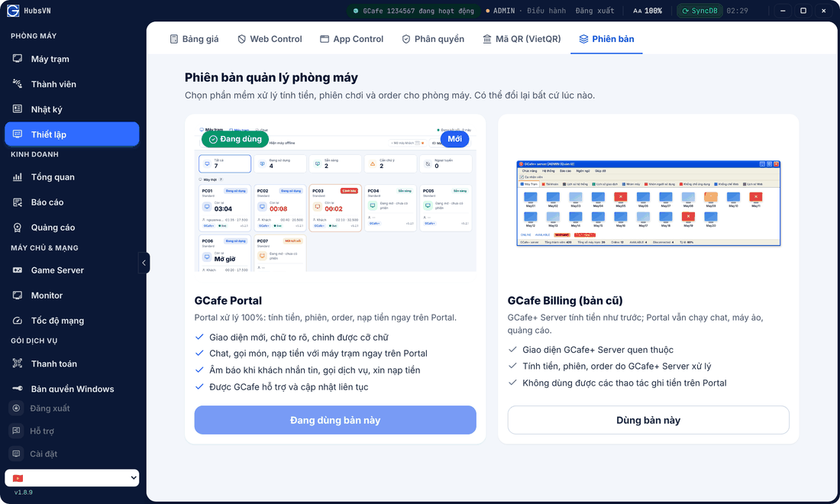Click the Mã QR bank icon
This screenshot has height=504, width=840.
pos(487,38)
